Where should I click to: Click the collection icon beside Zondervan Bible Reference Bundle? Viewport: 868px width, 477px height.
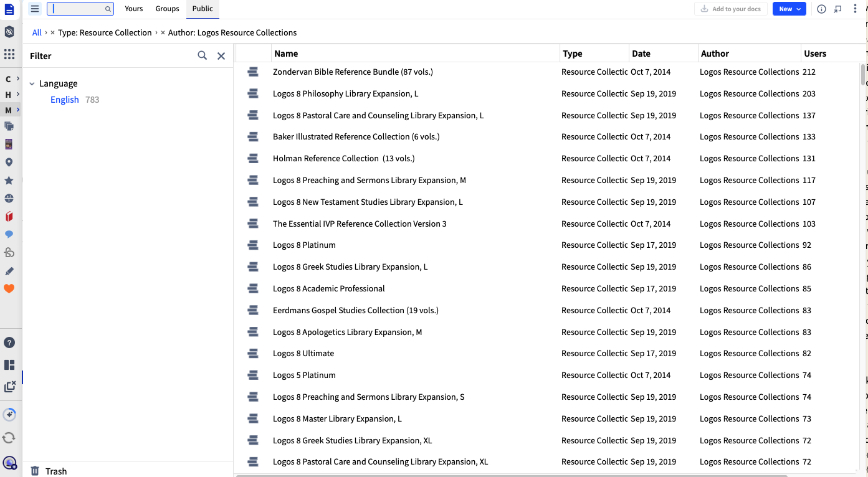tap(253, 72)
